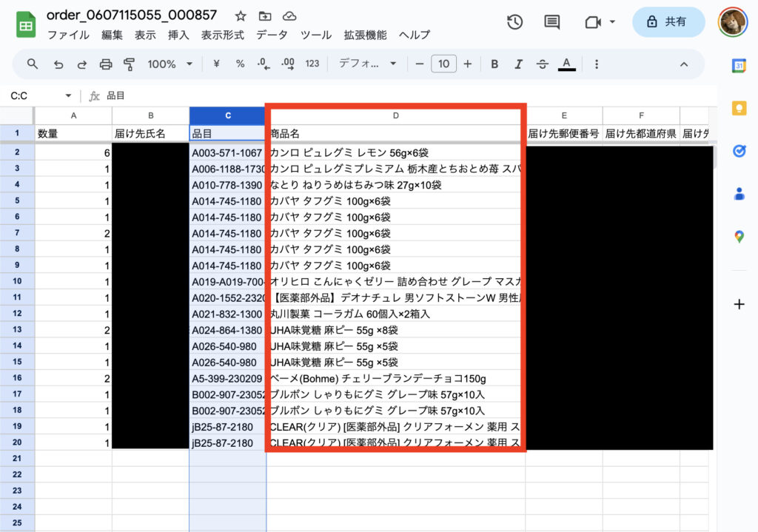Format as yen currency

click(x=217, y=64)
